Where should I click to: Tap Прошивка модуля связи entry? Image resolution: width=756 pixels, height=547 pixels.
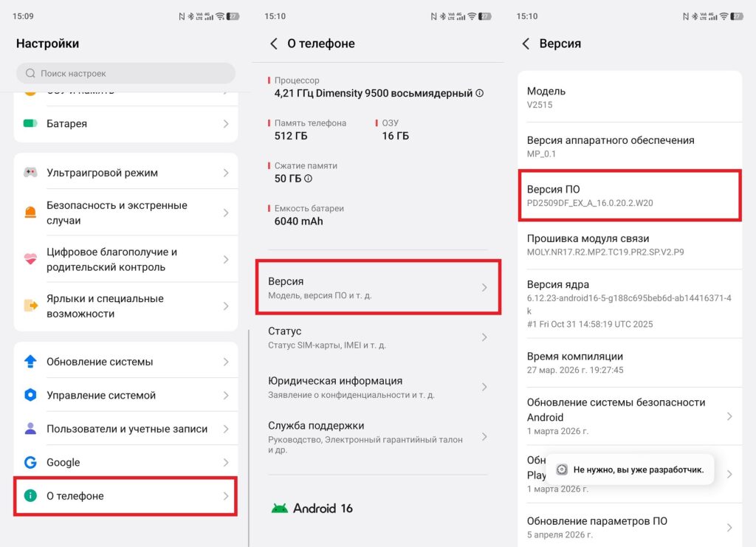(630, 244)
